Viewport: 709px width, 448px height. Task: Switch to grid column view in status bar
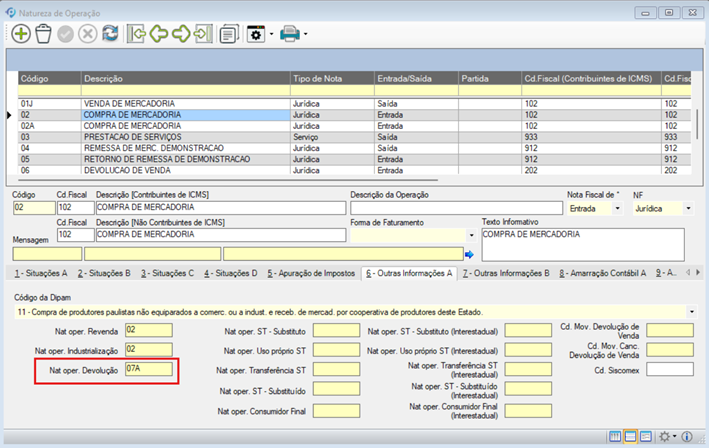click(x=613, y=437)
